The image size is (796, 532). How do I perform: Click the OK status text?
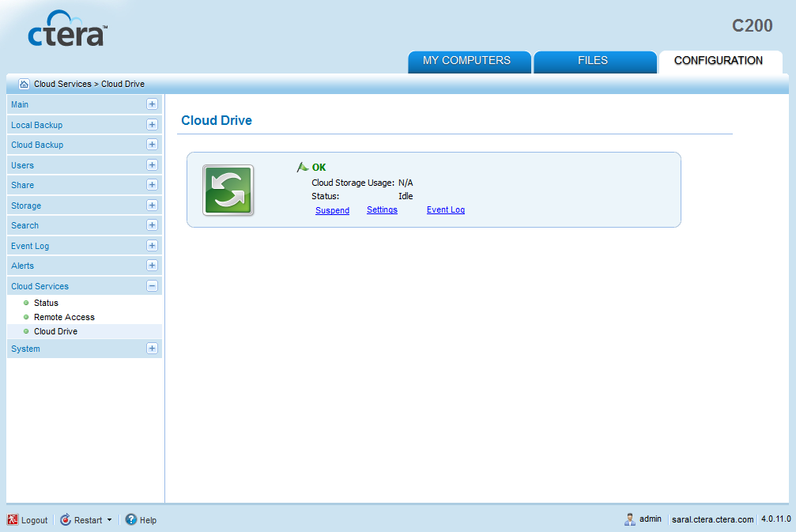click(x=319, y=168)
